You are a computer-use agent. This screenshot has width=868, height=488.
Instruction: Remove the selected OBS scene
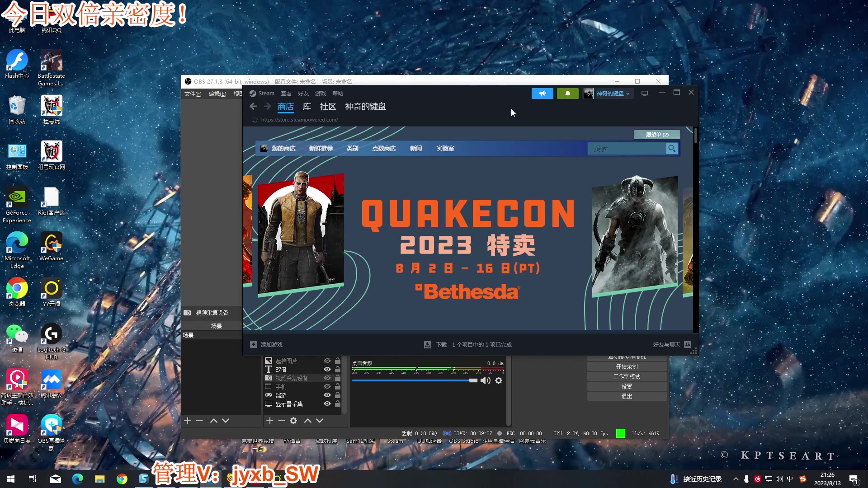tap(199, 421)
